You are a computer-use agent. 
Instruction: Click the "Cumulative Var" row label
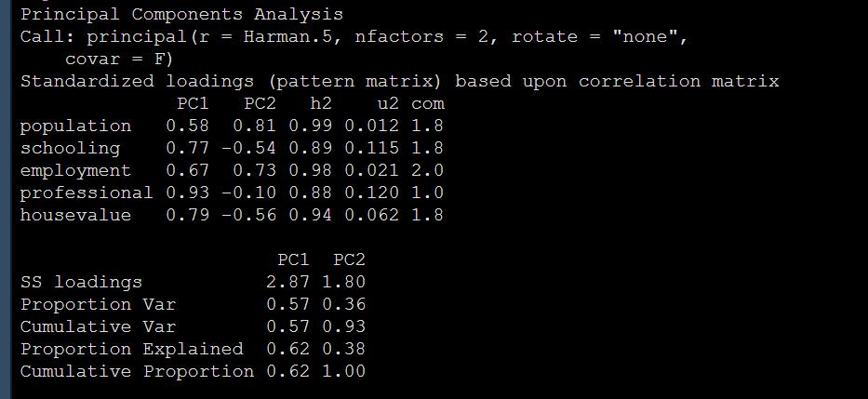click(x=98, y=326)
